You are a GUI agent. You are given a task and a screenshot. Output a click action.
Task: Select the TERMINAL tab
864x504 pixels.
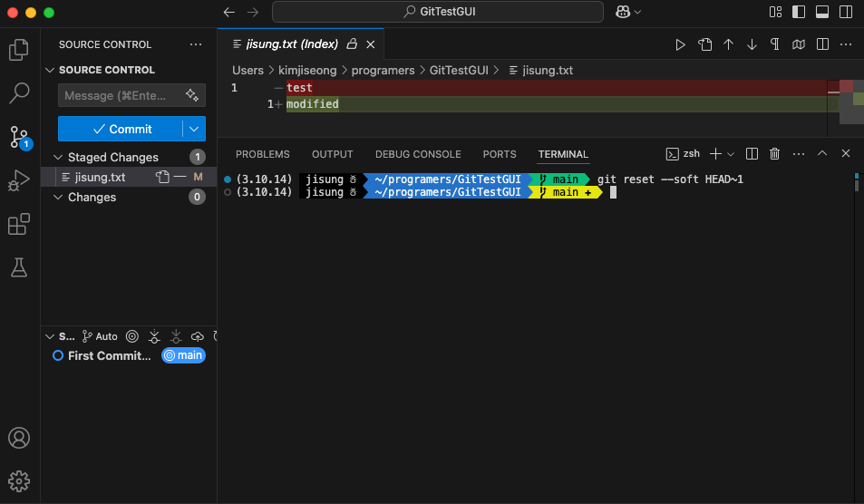(563, 154)
